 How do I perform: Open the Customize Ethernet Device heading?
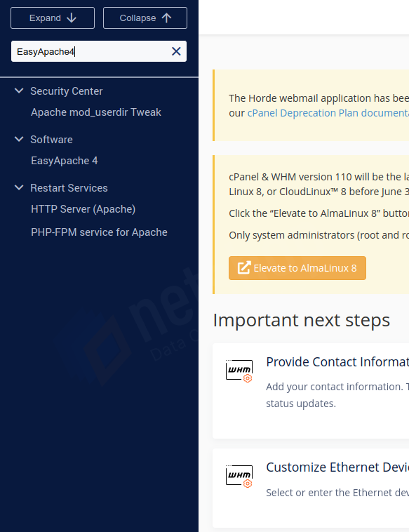click(x=337, y=467)
